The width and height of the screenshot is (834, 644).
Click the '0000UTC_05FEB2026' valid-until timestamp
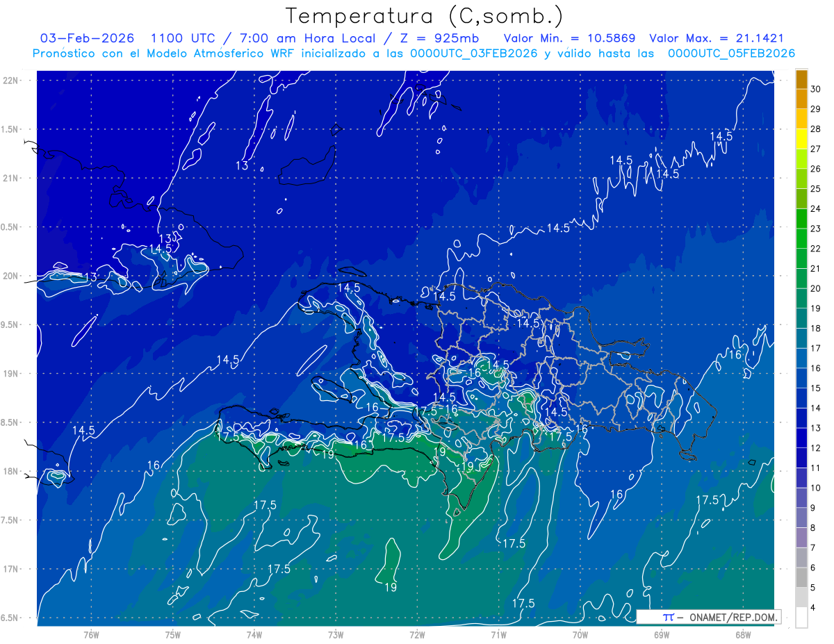click(x=731, y=53)
